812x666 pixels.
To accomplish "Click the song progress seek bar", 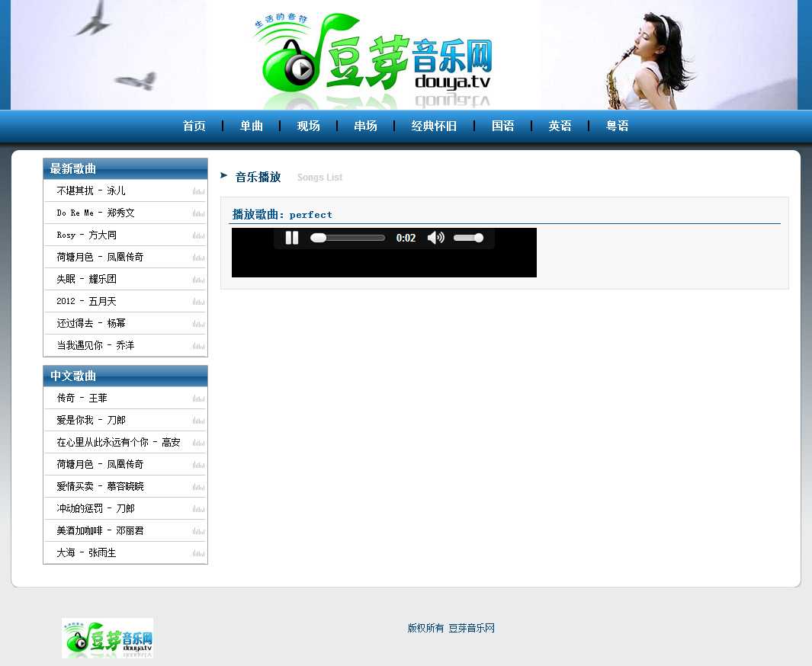I will tap(348, 238).
